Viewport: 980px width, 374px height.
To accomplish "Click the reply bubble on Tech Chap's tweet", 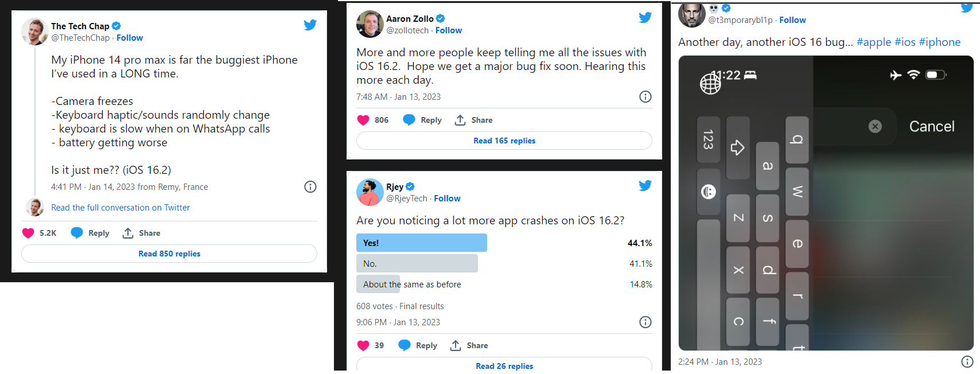I will click(77, 233).
